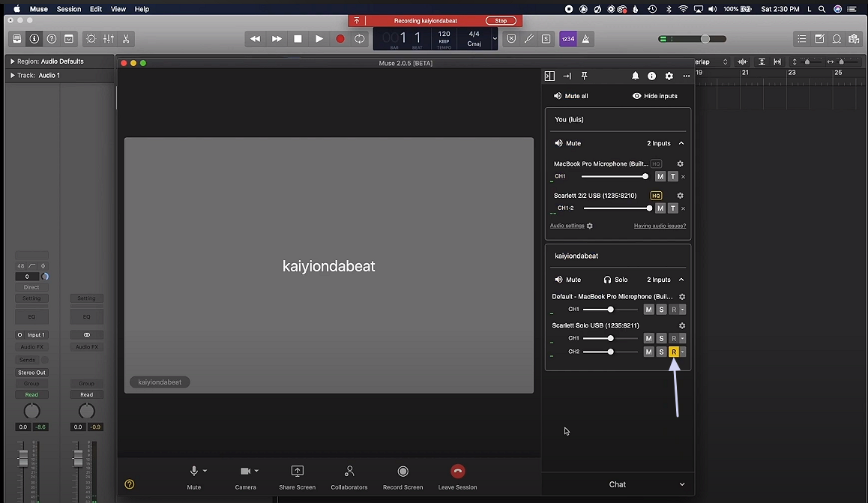Open Muse settings gear in top bar
The image size is (868, 503).
click(x=669, y=76)
